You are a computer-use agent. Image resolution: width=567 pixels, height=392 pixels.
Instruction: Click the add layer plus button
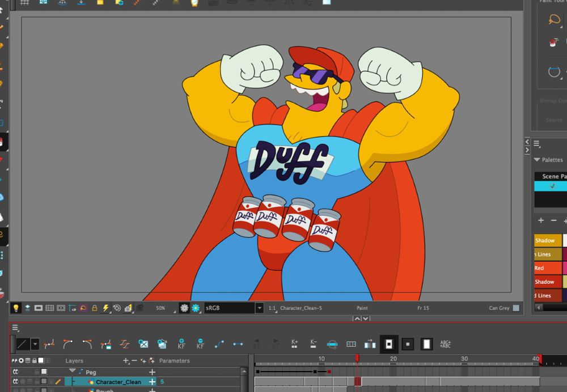pos(126,361)
